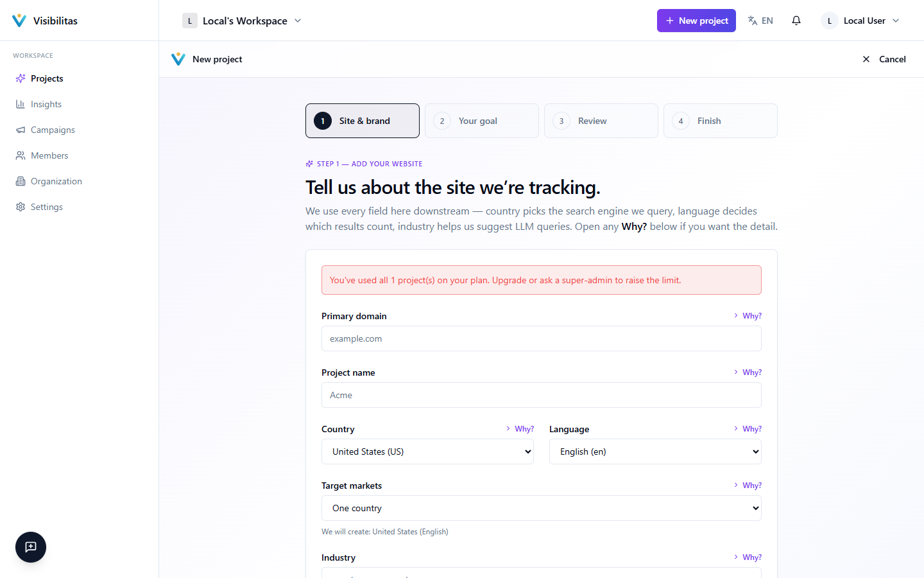This screenshot has height=578, width=924.
Task: Click 'We will create: United States (English)' note
Action: 385,532
